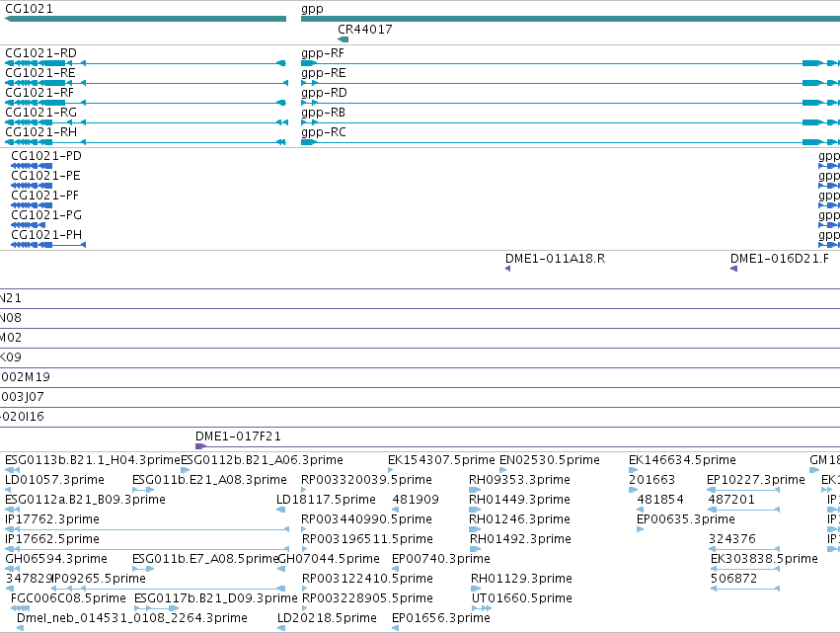Select the CG1021 gene label
This screenshot has width=840, height=633.
click(29, 9)
